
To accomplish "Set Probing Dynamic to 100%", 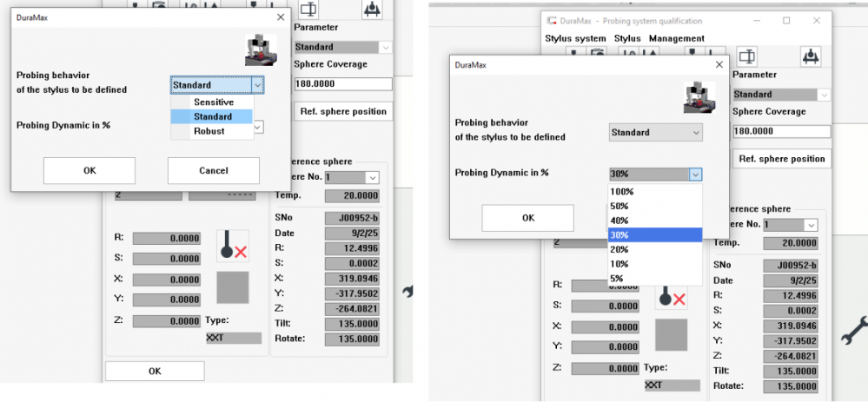I will 622,191.
